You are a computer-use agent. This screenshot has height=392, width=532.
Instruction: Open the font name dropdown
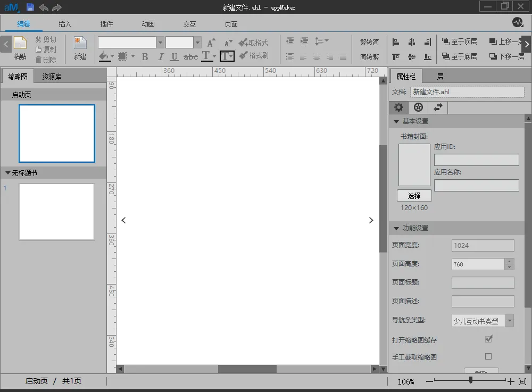pos(161,43)
